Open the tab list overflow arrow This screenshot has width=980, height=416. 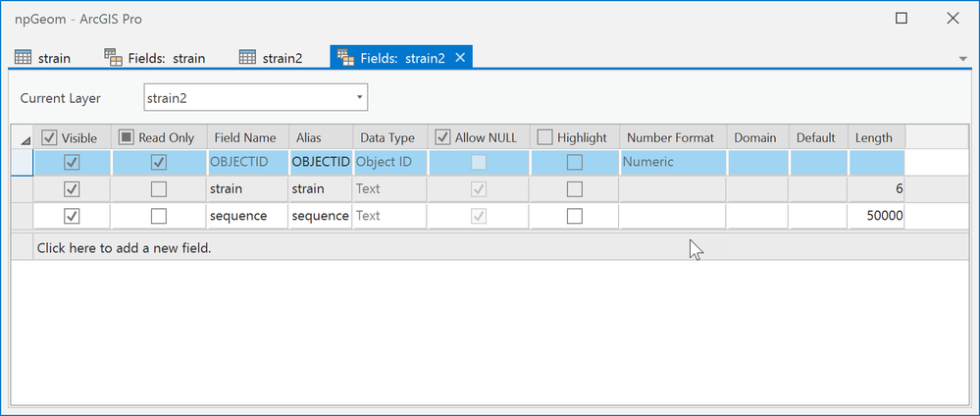coord(963,59)
